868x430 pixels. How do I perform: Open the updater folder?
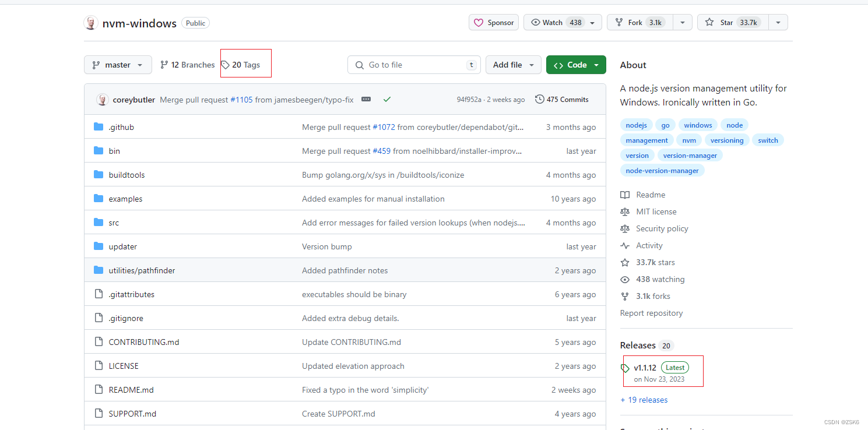click(123, 246)
